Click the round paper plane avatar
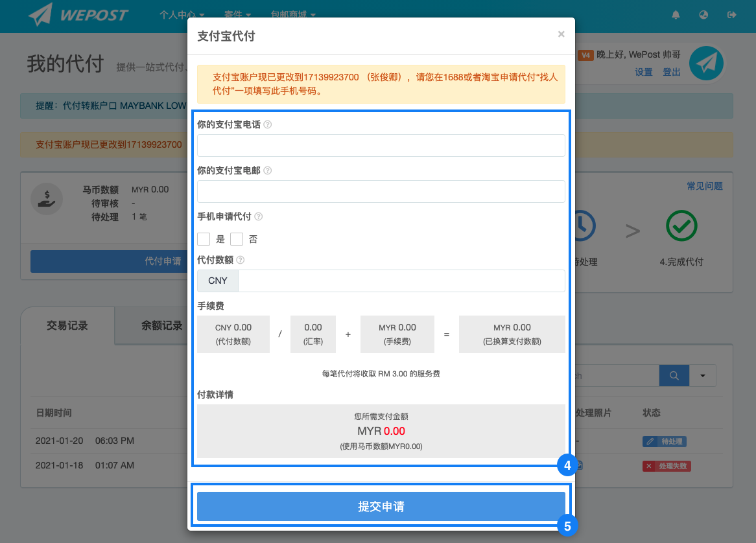Image resolution: width=756 pixels, height=543 pixels. pos(706,63)
